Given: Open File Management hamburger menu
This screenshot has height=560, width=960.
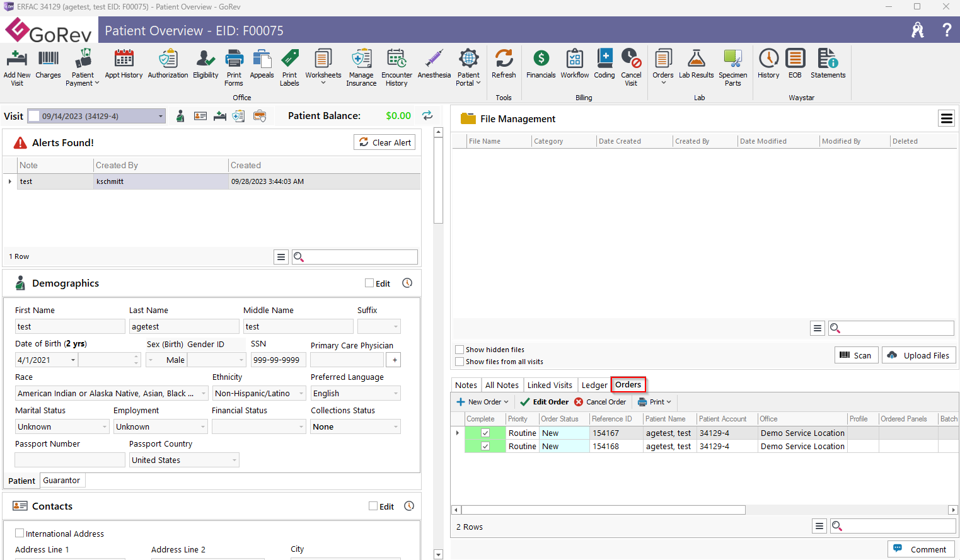Looking at the screenshot, I should [947, 118].
